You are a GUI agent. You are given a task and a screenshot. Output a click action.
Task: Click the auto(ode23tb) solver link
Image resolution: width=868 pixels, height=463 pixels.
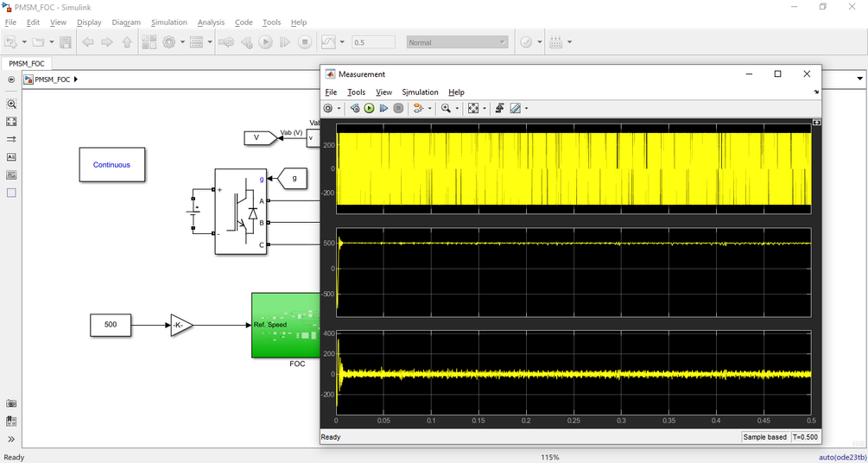pos(841,458)
